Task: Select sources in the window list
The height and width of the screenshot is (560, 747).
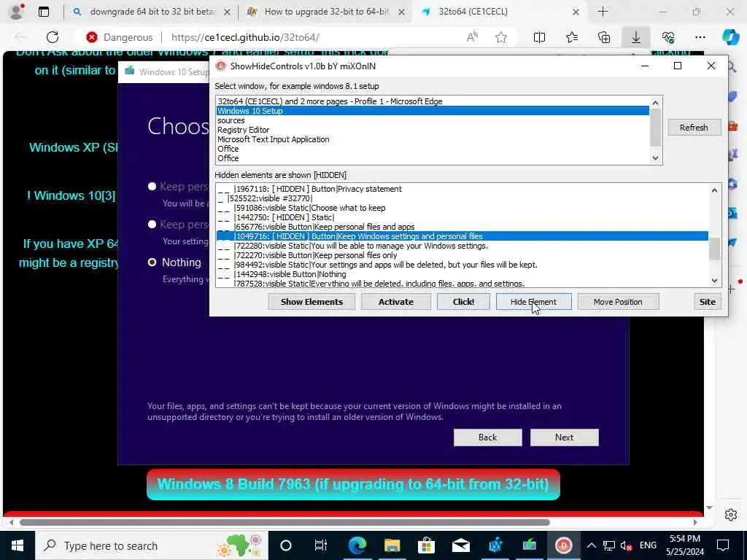Action: coord(433,120)
